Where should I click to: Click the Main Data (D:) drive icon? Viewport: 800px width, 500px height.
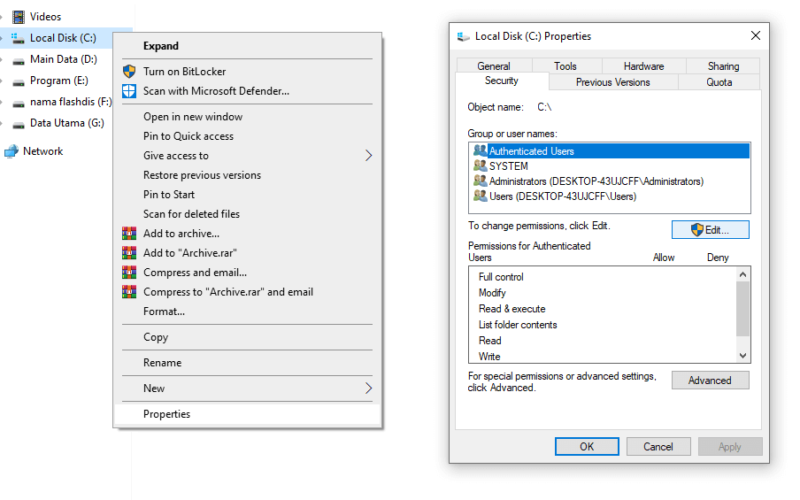(x=18, y=61)
